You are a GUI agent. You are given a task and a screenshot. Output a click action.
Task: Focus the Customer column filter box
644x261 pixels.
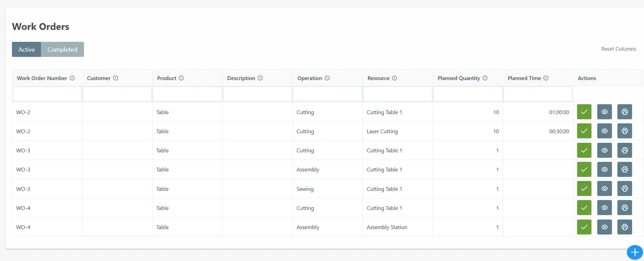[x=117, y=94]
